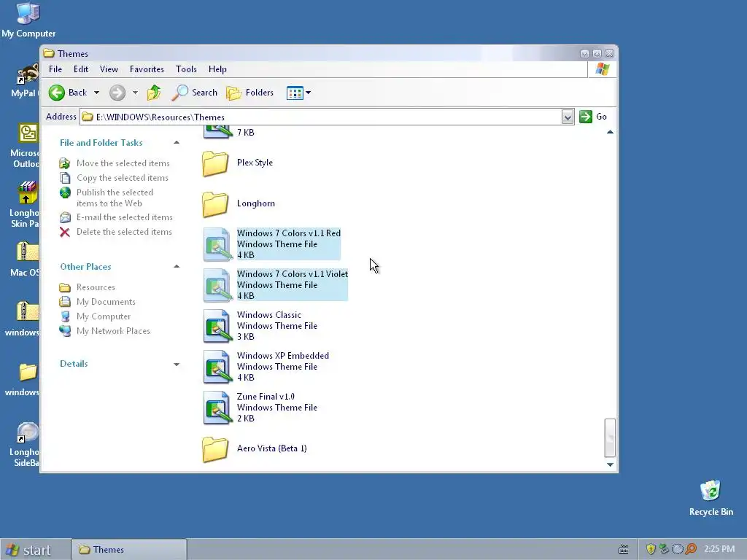Go up one folder level icon
Viewport: 747px width, 560px height.
(x=154, y=93)
